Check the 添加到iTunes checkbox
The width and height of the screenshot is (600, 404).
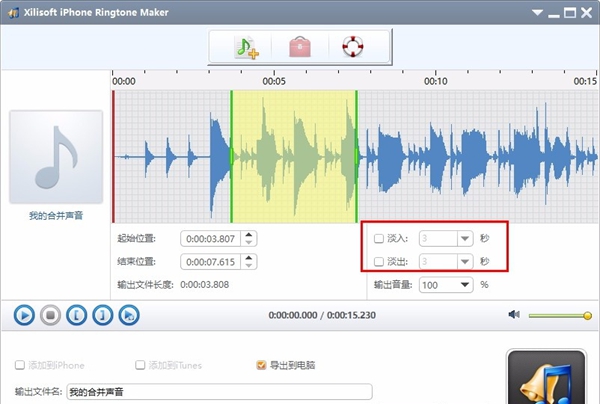(x=140, y=365)
